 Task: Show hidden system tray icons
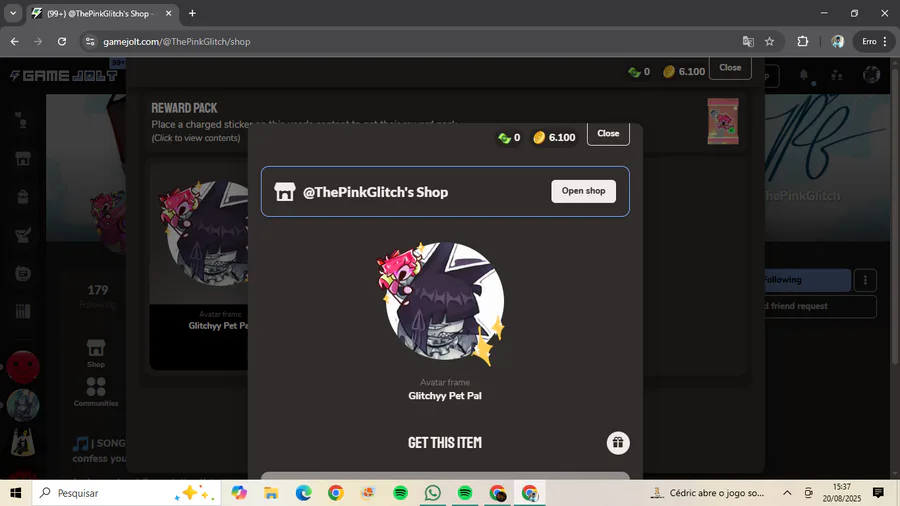point(787,493)
